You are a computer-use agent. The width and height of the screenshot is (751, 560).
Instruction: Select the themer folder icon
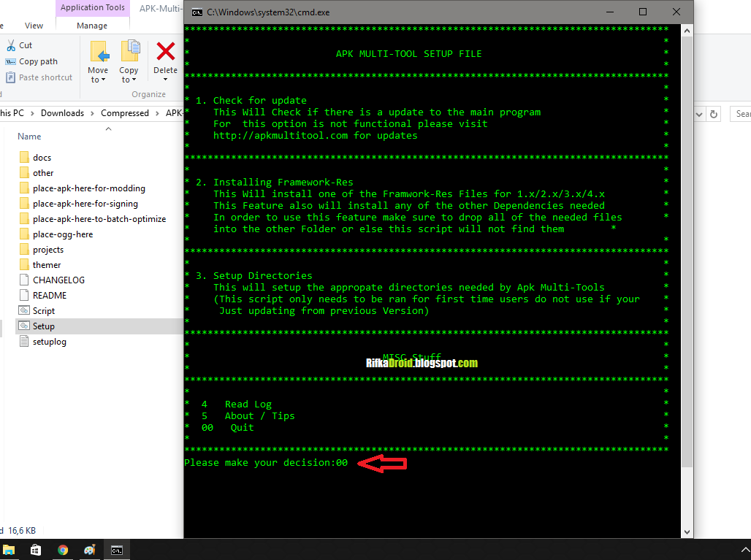click(x=24, y=264)
